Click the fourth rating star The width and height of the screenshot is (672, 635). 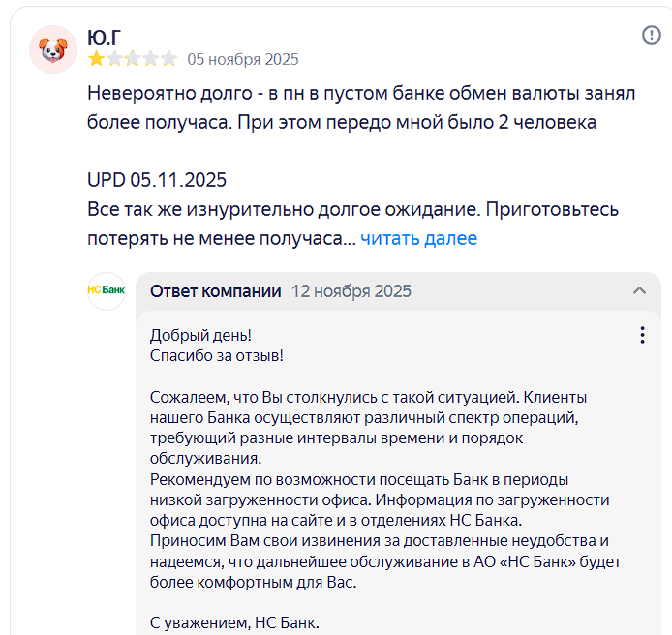pyautogui.click(x=150, y=59)
